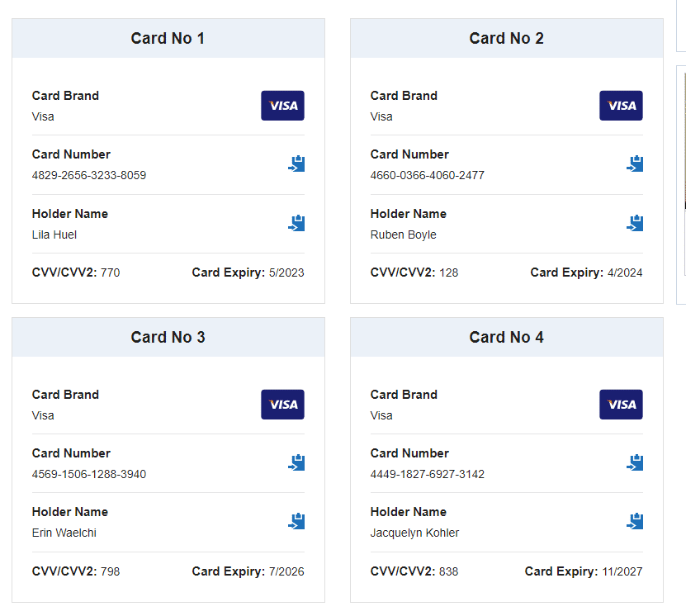Click the Card No 1 header
The image size is (686, 616).
(x=168, y=38)
